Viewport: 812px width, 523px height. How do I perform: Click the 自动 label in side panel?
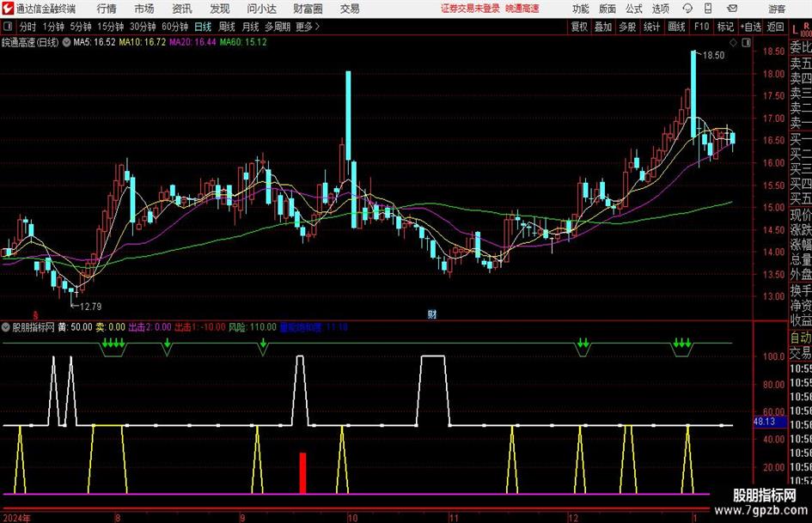(801, 338)
